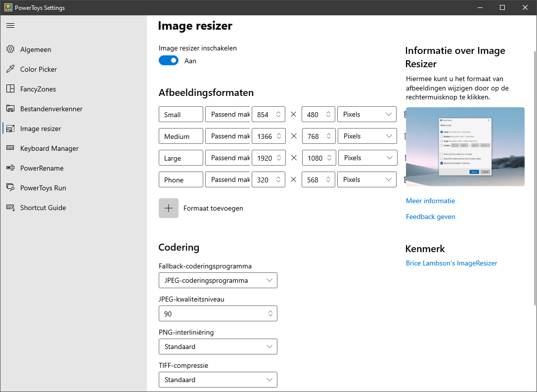The image size is (537, 392).
Task: Open the Meer informatie link
Action: pyautogui.click(x=430, y=201)
